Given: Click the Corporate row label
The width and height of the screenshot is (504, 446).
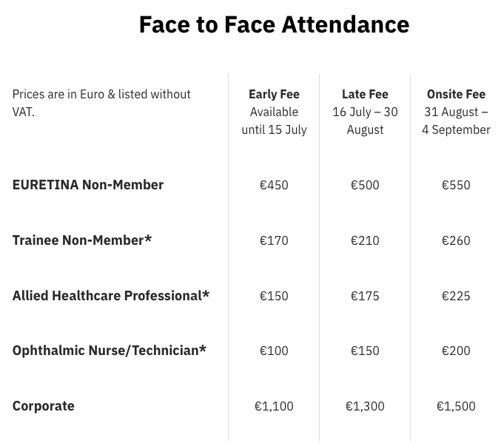Looking at the screenshot, I should [44, 406].
